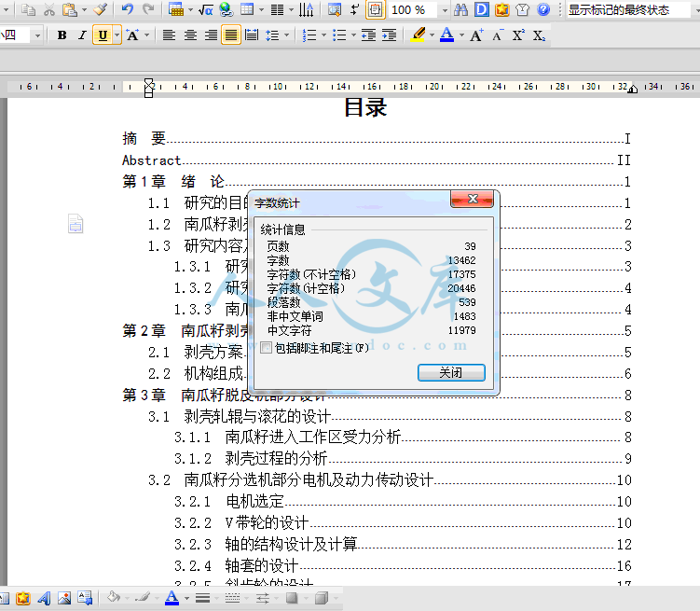
Task: Insert picture from bottom drawing toolbar
Action: (64, 598)
